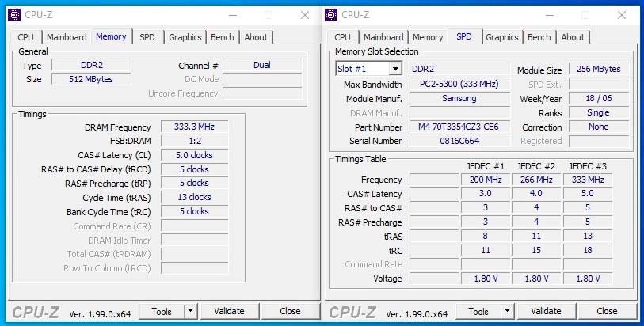Click the None Correction value
The image size is (644, 326).
click(598, 127)
